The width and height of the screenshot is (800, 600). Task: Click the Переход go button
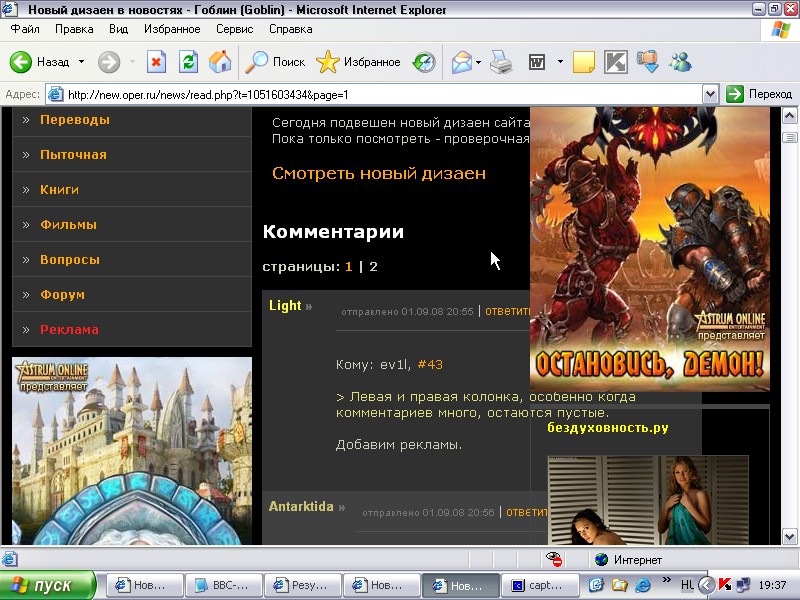click(x=759, y=94)
